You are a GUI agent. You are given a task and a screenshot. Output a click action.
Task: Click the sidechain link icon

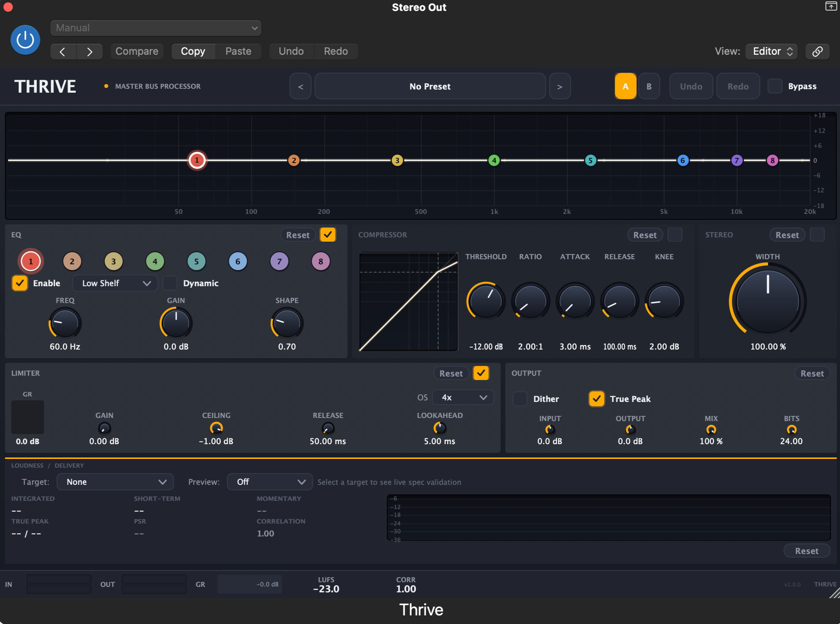click(817, 51)
